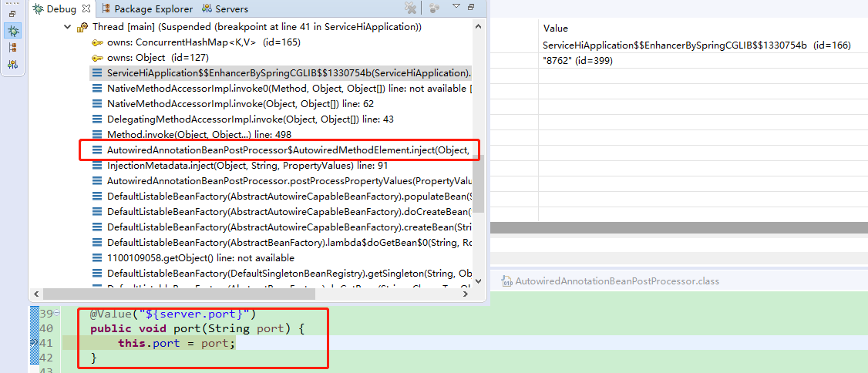Select the ServiceHiApplication (id=166) value cell

696,45
